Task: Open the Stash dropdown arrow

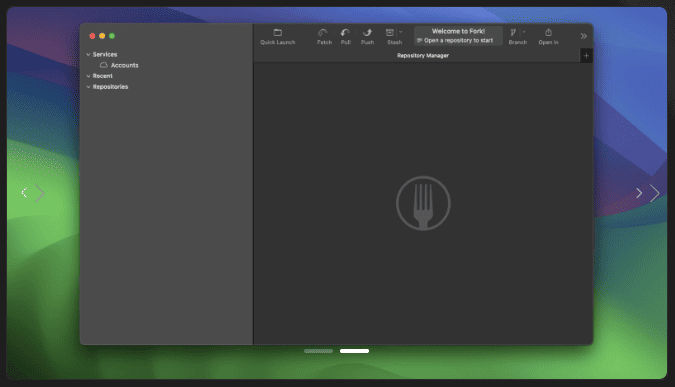Action: pyautogui.click(x=401, y=32)
